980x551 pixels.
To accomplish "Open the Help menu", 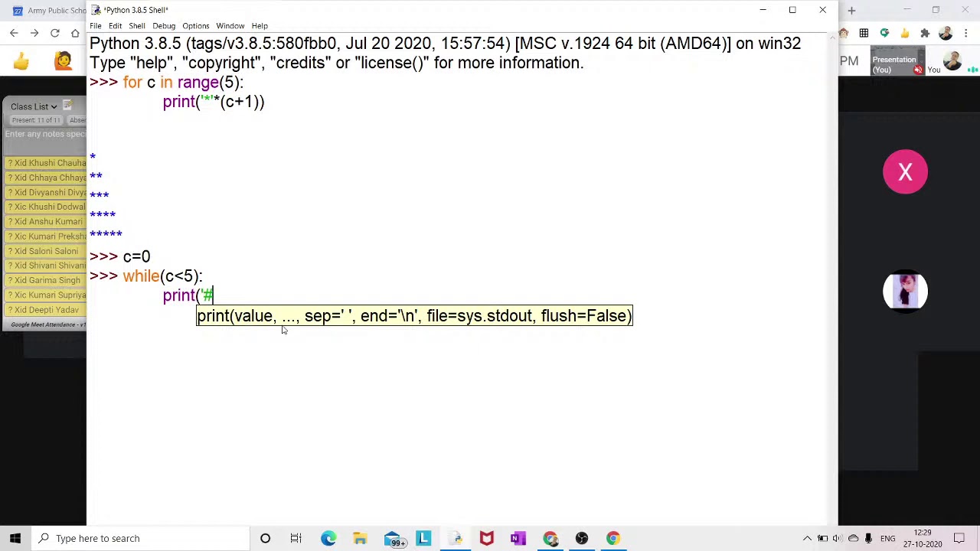I will point(260,26).
